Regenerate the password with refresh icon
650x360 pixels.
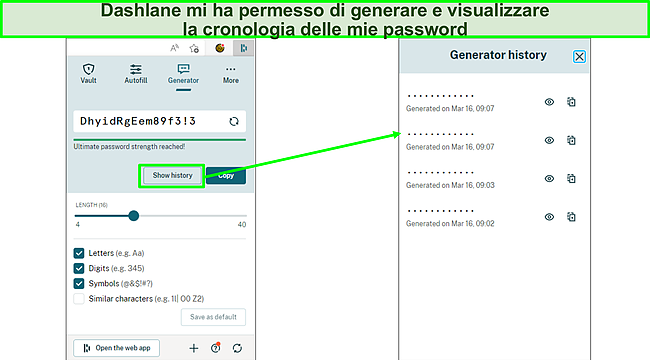(x=234, y=121)
